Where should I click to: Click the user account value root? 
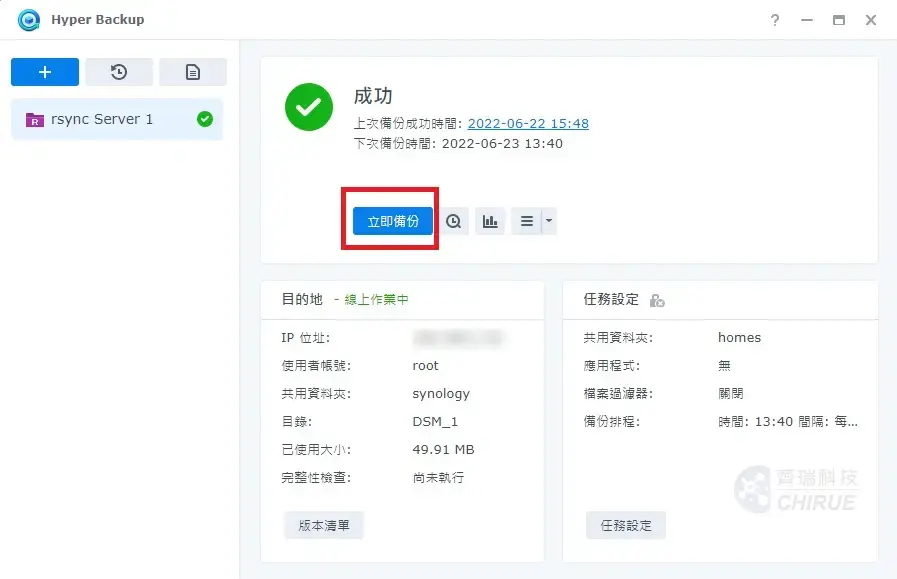[425, 366]
